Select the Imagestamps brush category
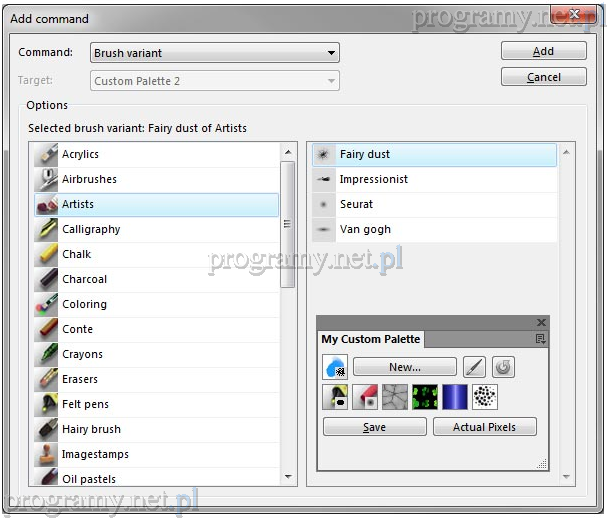 [x=95, y=454]
